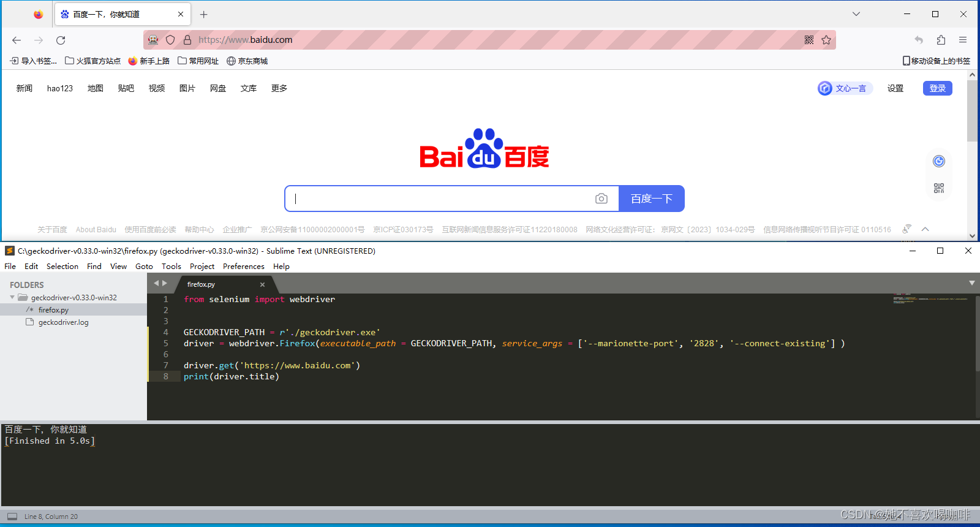Open Sublime Text File menu
The height and width of the screenshot is (527, 980).
[x=10, y=266]
